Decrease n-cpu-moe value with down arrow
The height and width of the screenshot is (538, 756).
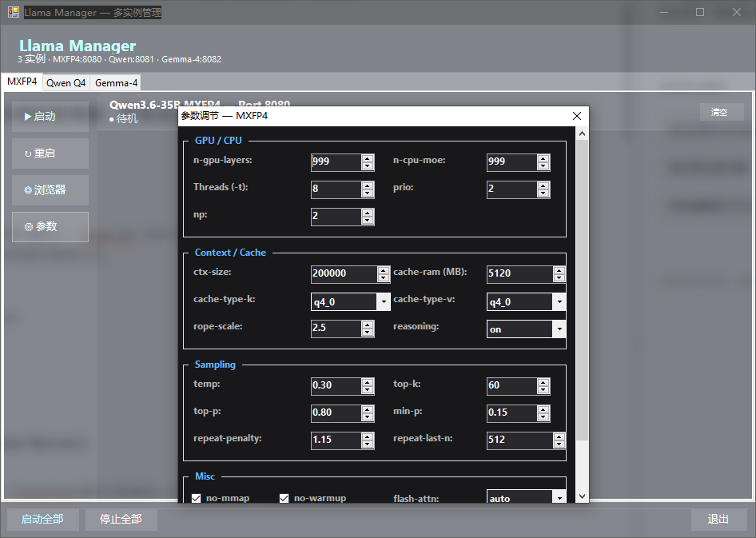[543, 166]
